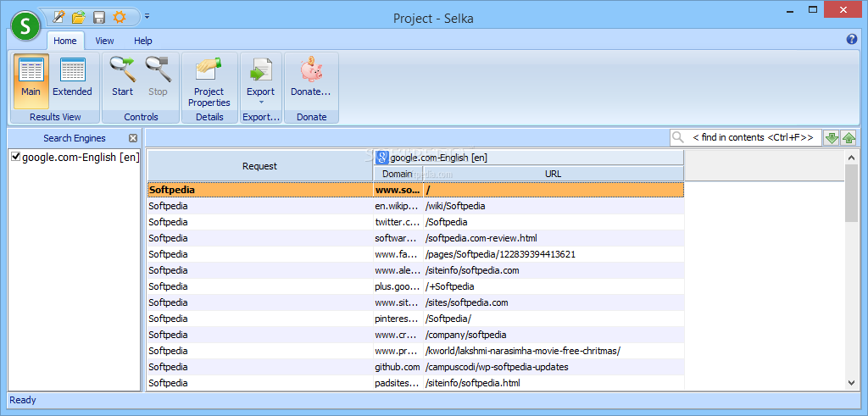Open settings via the orange gear icon
Screen dimensions: 868x416
click(119, 17)
